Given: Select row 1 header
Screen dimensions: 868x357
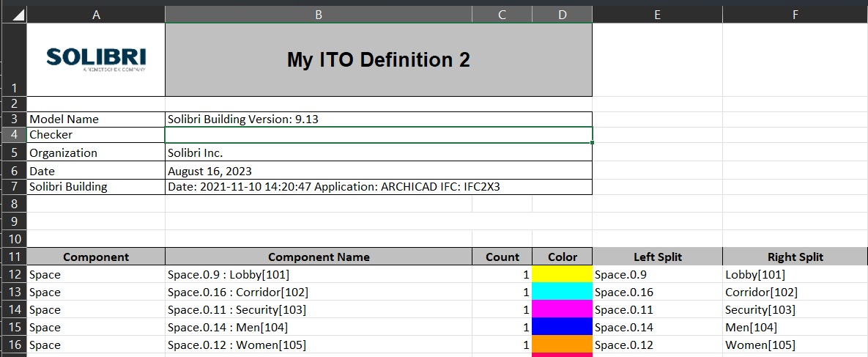Looking at the screenshot, I should pyautogui.click(x=13, y=59).
